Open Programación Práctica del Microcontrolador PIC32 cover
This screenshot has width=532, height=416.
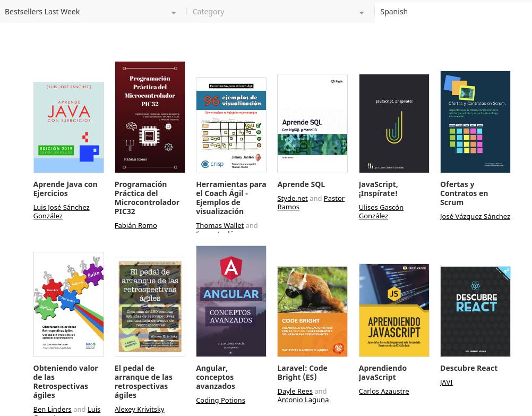tap(150, 117)
